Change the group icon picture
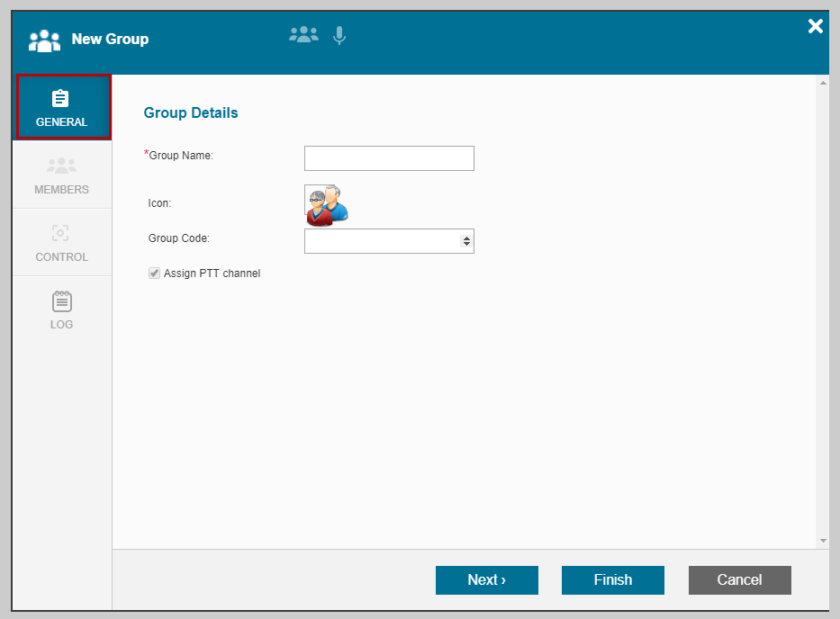This screenshot has height=619, width=840. coord(326,205)
